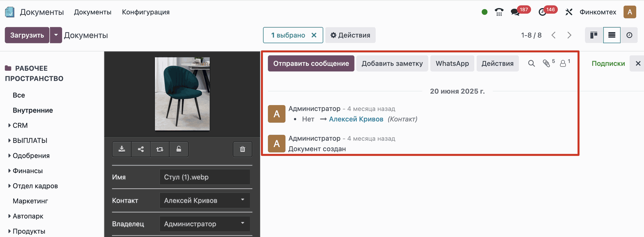Click the share document icon
Image resolution: width=644 pixels, height=237 pixels.
[141, 149]
